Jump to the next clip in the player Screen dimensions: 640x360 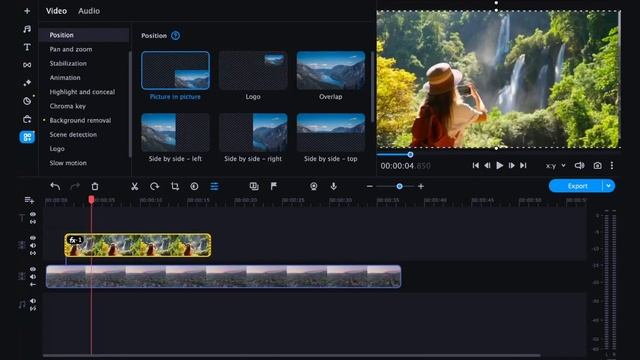point(523,165)
